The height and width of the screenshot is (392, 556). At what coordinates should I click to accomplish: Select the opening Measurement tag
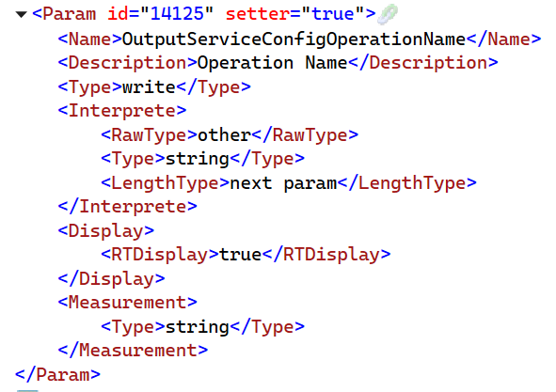(128, 303)
